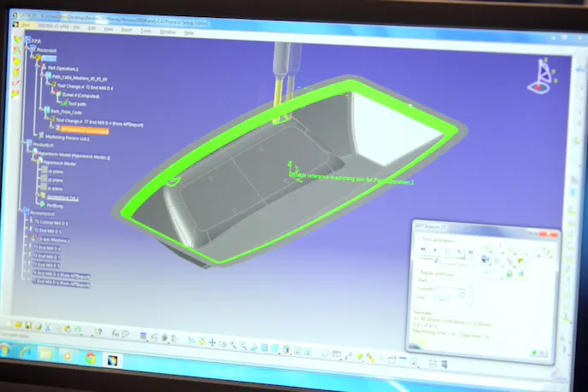Open the Window menu

pyautogui.click(x=168, y=31)
